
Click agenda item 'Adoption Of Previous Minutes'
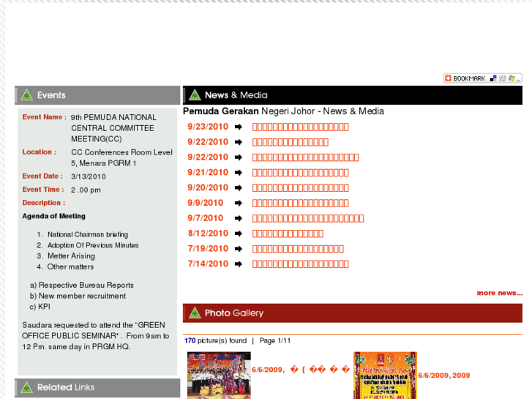[93, 245]
